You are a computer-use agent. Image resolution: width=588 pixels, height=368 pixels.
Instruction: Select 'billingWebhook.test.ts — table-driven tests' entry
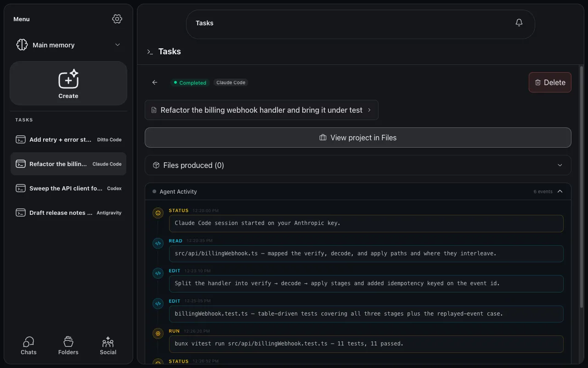[366, 314]
